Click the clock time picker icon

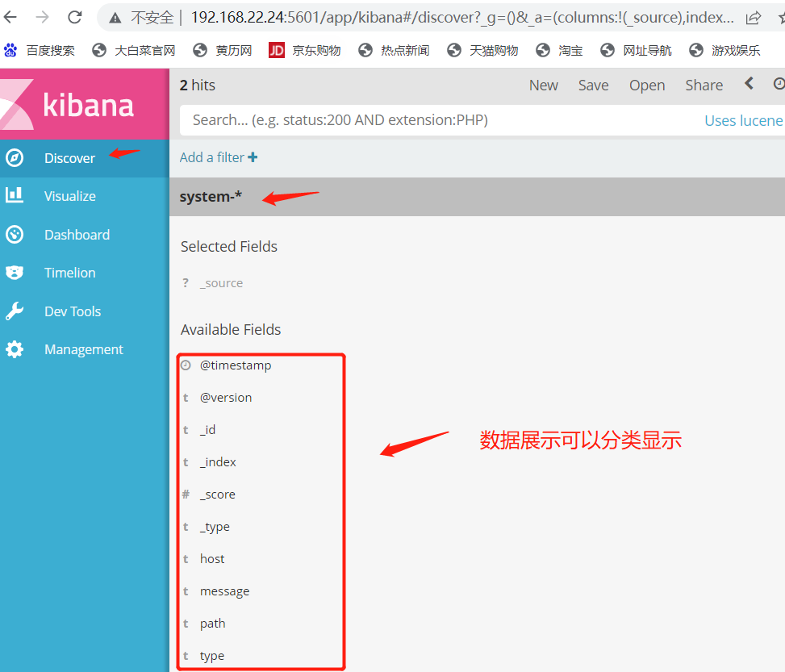coord(779,84)
